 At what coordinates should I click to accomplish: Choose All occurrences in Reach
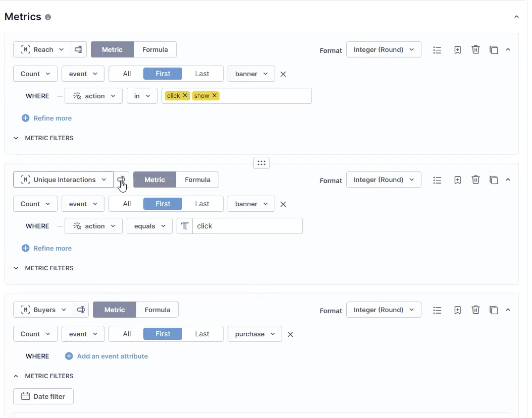(x=127, y=74)
